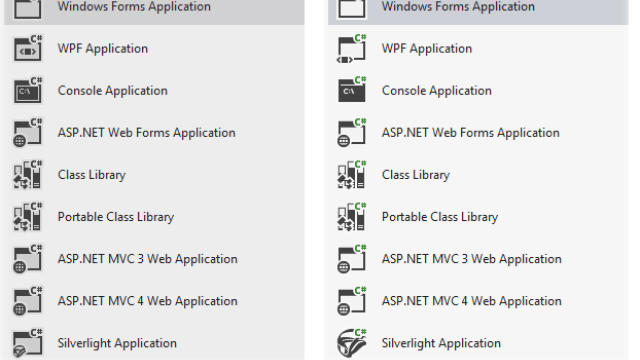Viewport: 640px width, 360px height.
Task: Click green C# WPF Application icon in right list
Action: tap(351, 48)
